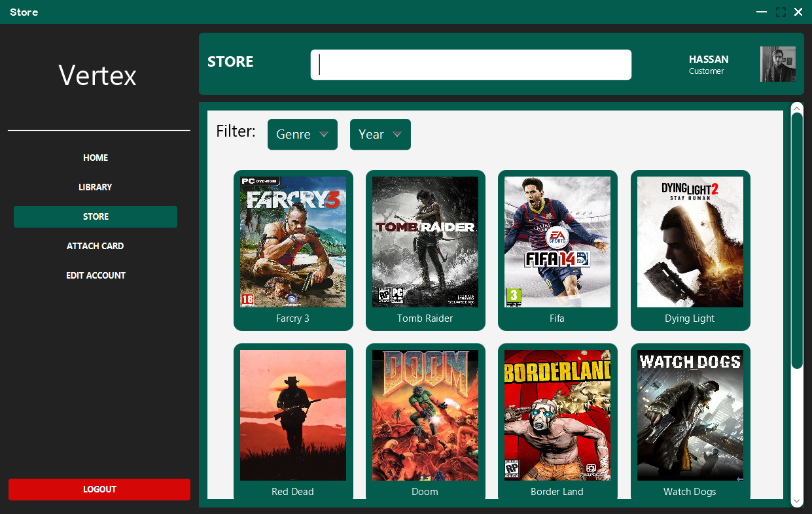
Task: Click the 'Dying Light' title label
Action: coord(690,318)
